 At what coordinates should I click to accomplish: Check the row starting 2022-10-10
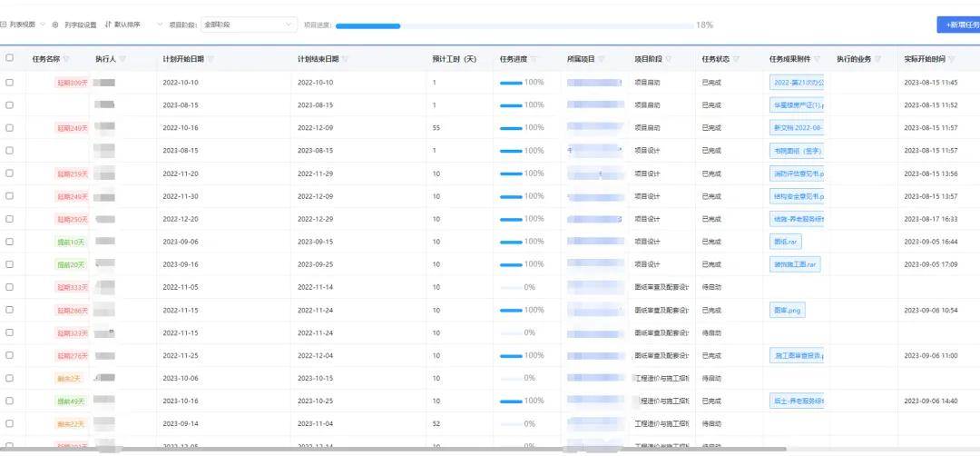pyautogui.click(x=10, y=82)
